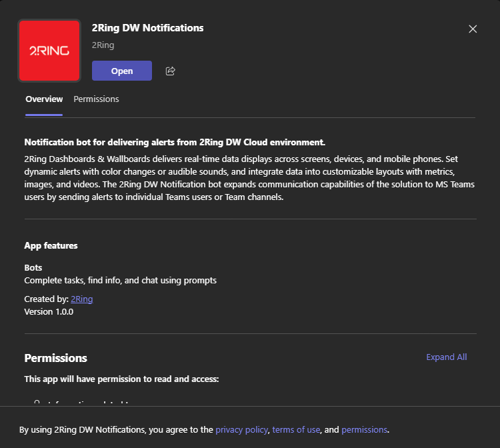Click the Version 1.0.0 text
This screenshot has height=448, width=500.
[49, 311]
